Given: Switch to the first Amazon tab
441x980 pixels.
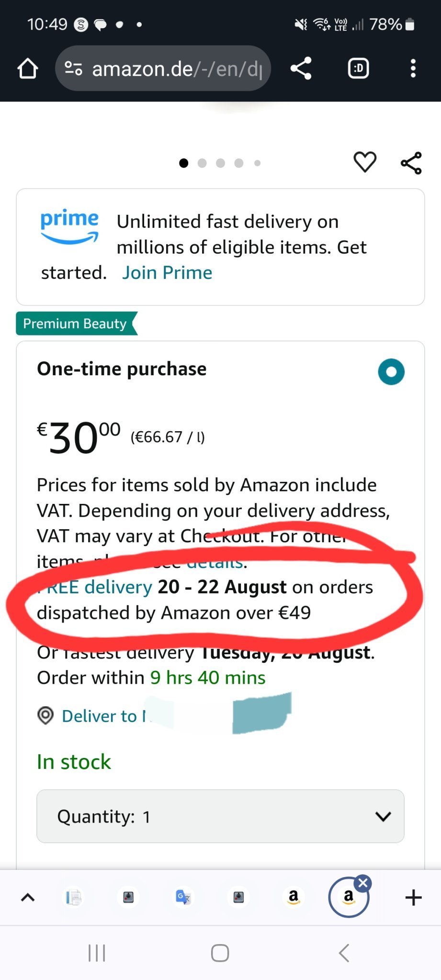Looking at the screenshot, I should click(294, 897).
